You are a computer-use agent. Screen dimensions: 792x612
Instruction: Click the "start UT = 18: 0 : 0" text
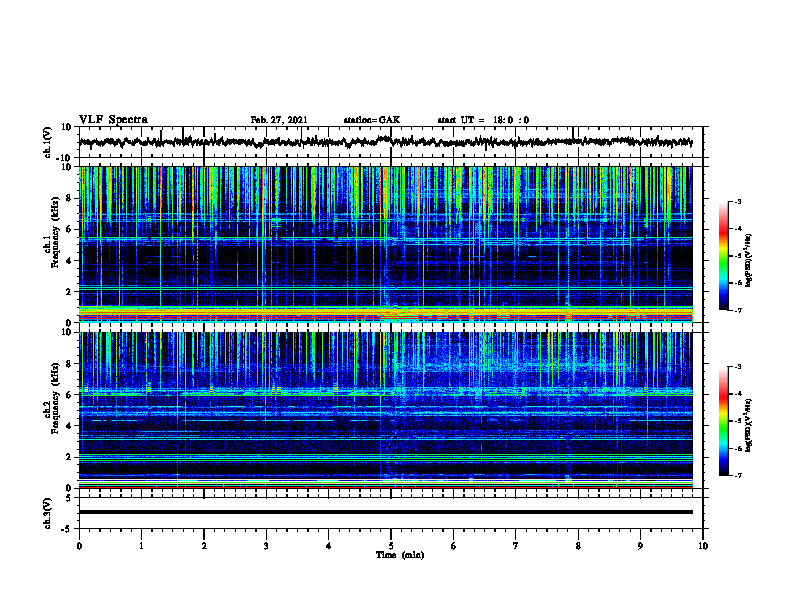tap(483, 120)
